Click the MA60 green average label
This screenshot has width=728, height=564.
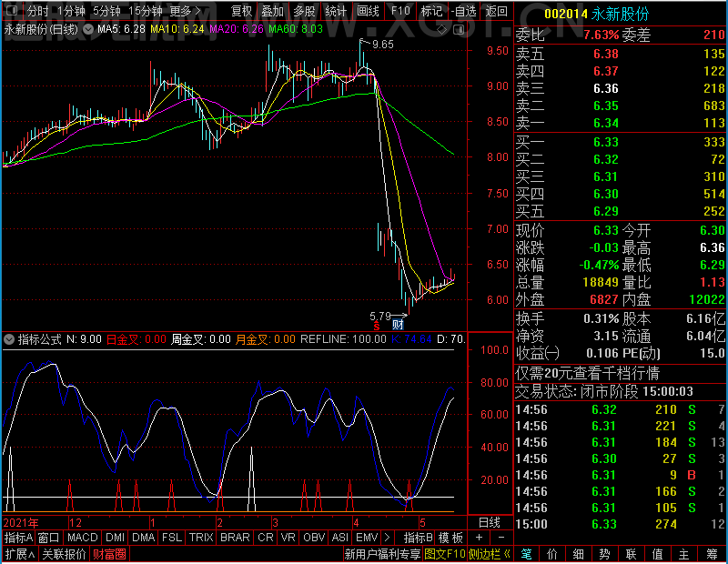(x=295, y=29)
